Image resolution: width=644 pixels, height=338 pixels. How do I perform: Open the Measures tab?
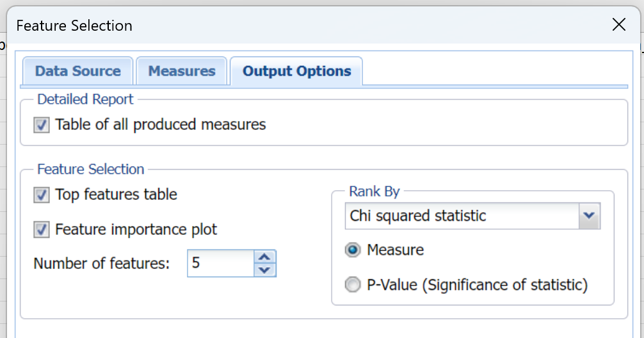click(182, 71)
